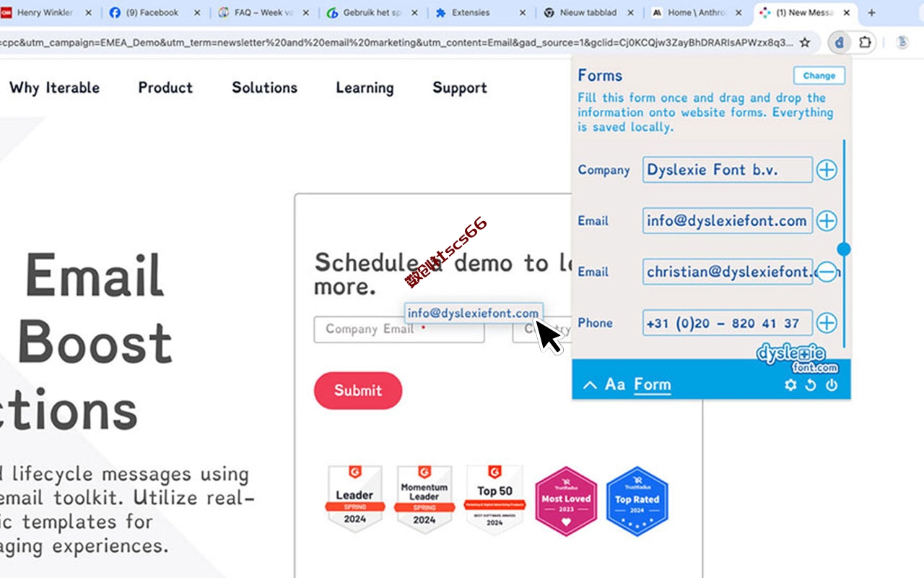Switch to the FAQ – Week tab
The width and height of the screenshot is (924, 578).
[263, 12]
